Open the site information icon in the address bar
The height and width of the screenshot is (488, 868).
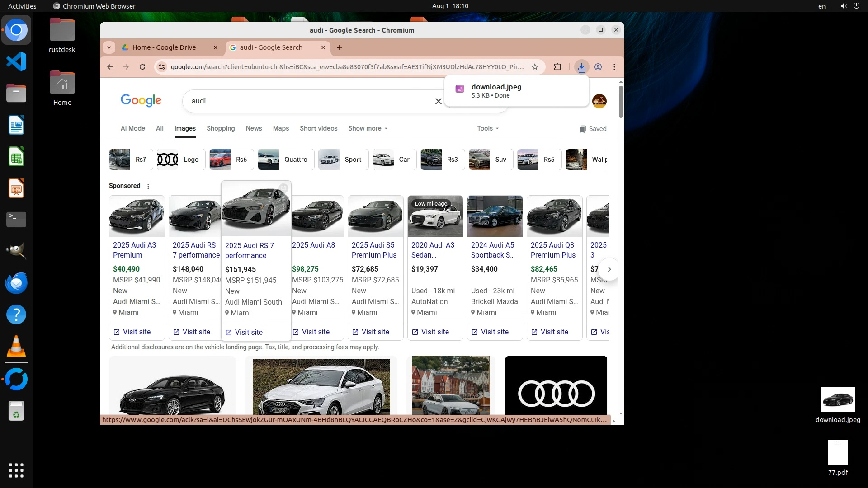pyautogui.click(x=161, y=67)
